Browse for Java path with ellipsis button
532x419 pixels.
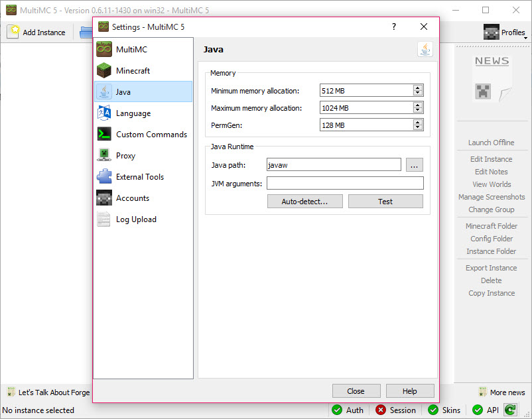415,165
